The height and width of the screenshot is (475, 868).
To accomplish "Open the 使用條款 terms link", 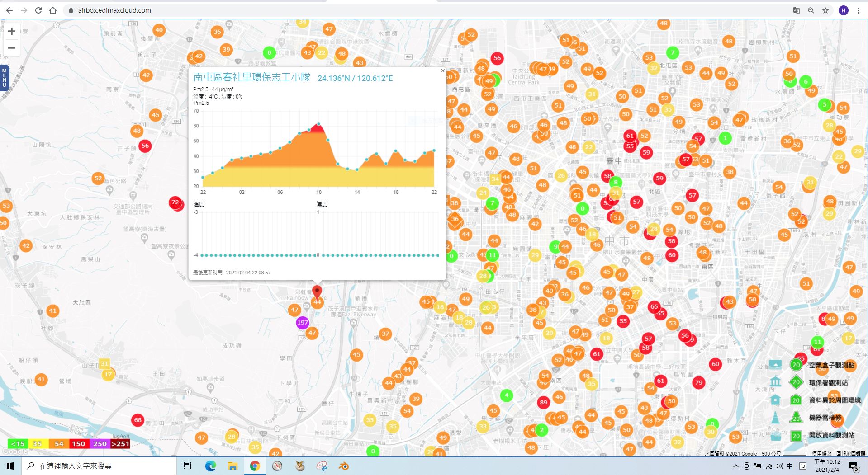I will [821, 453].
